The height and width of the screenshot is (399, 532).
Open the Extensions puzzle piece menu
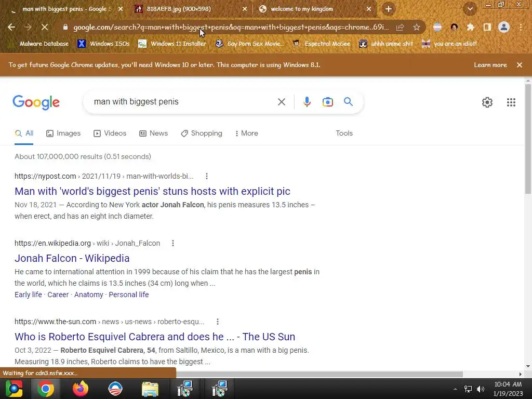(x=471, y=27)
